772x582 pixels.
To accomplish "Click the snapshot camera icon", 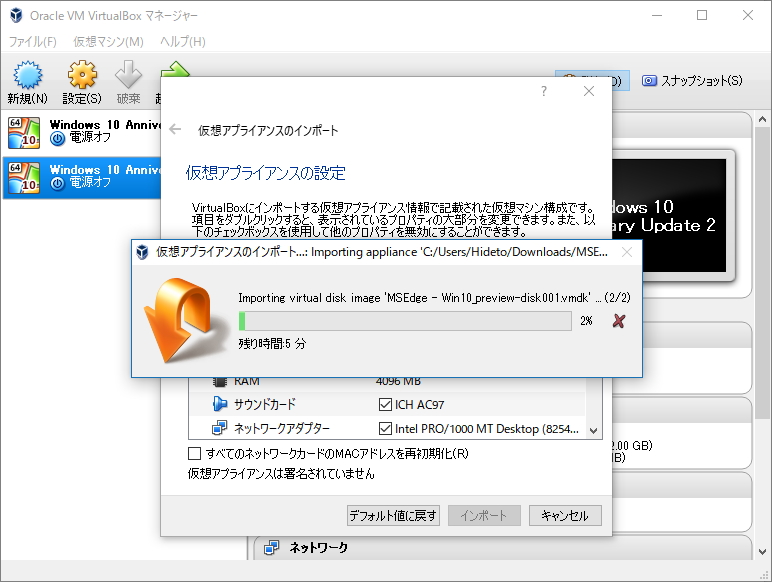I will click(649, 81).
